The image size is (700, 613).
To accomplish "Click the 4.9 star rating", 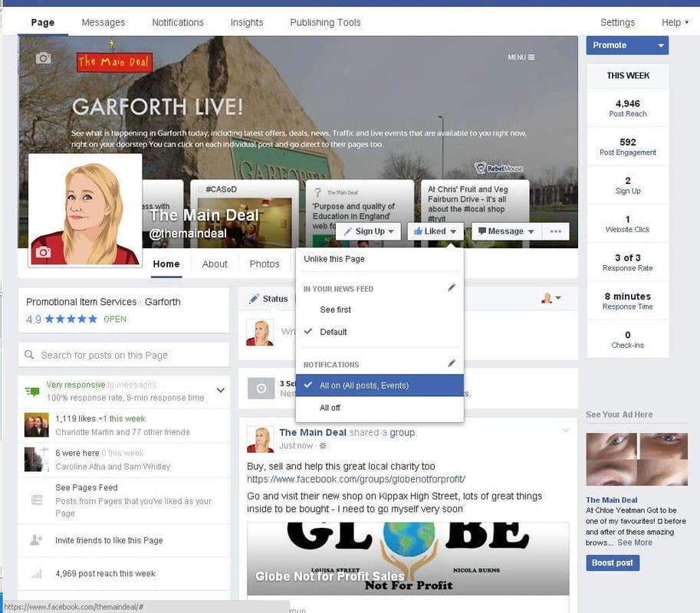I will pos(61,319).
